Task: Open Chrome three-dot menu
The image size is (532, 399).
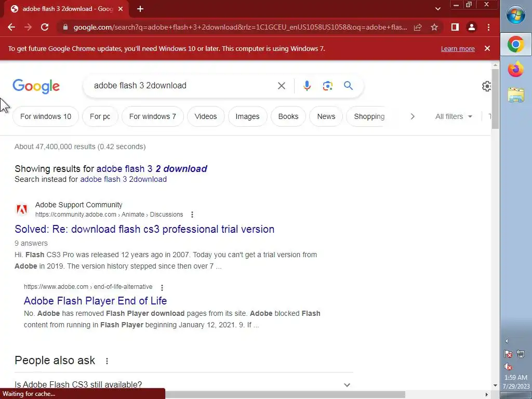Action: click(x=488, y=28)
